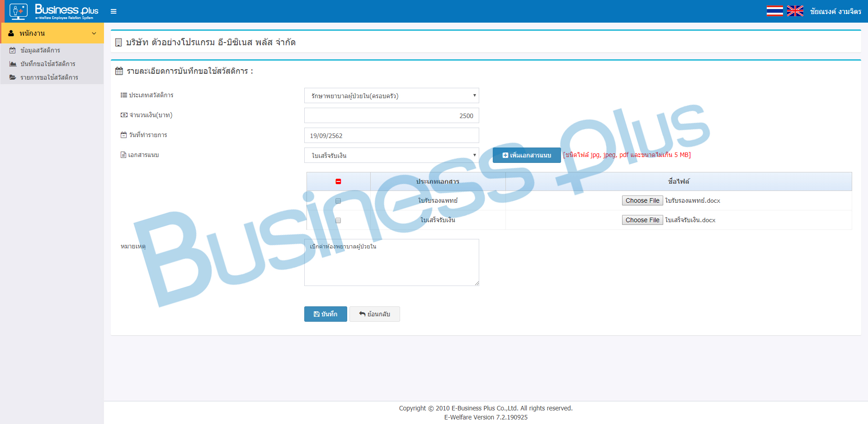Open ข้อมูลสวัสดิการ in sidebar

coord(40,50)
